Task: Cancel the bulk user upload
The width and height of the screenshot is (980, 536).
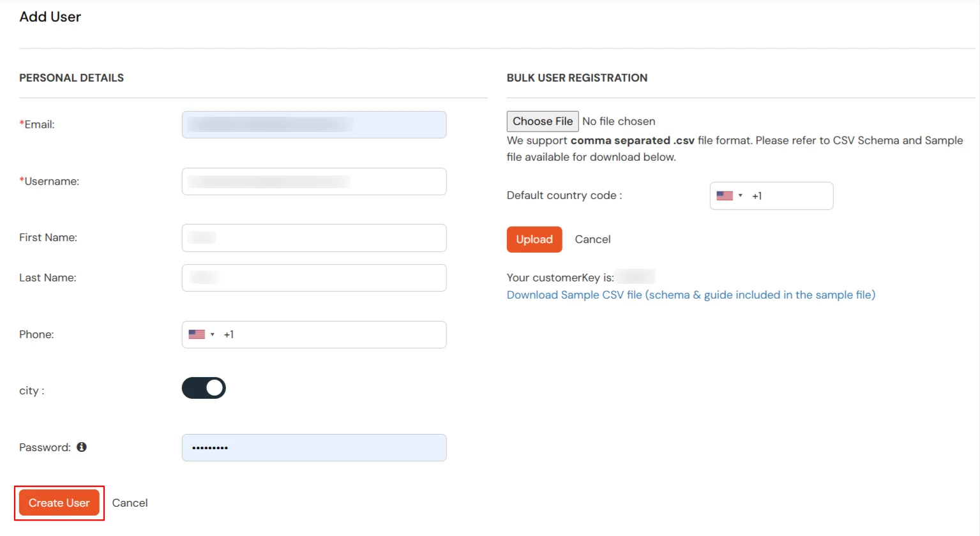Action: click(x=592, y=239)
